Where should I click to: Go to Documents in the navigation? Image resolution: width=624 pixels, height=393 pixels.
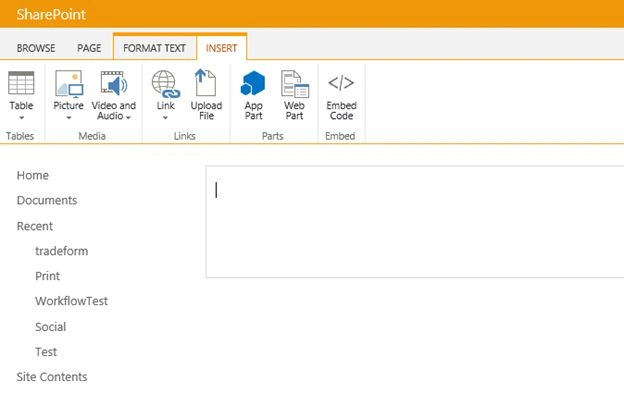click(47, 200)
